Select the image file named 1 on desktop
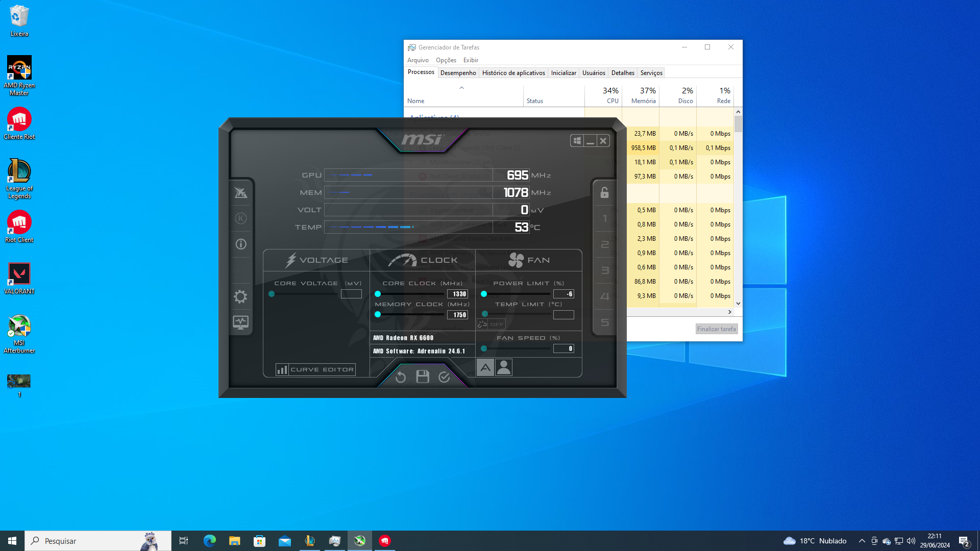The height and width of the screenshot is (551, 980). click(19, 385)
